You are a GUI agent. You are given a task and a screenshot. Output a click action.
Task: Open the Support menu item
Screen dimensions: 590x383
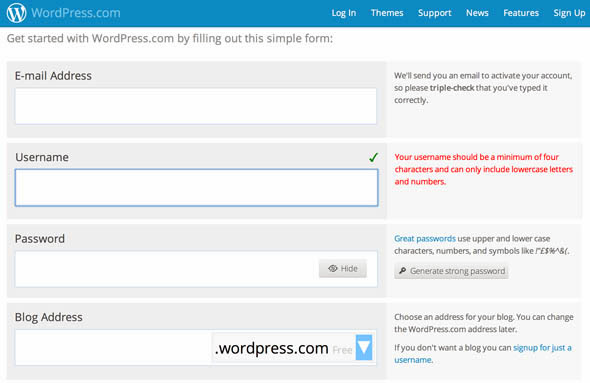[x=435, y=13]
